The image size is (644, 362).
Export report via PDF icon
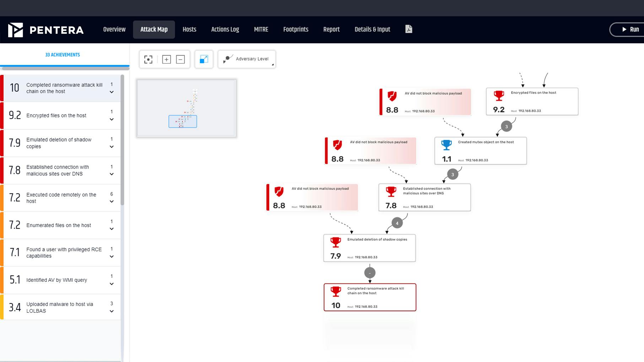click(x=408, y=29)
